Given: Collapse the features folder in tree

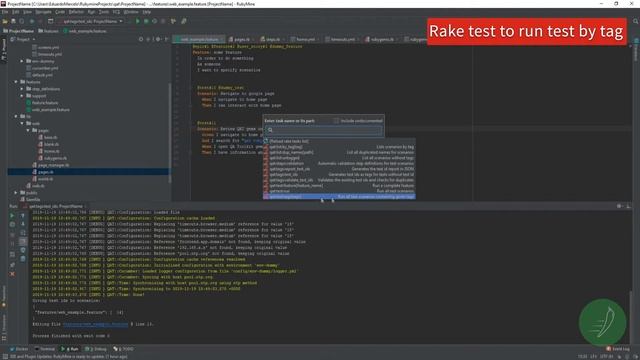Looking at the screenshot, I should coord(16,82).
